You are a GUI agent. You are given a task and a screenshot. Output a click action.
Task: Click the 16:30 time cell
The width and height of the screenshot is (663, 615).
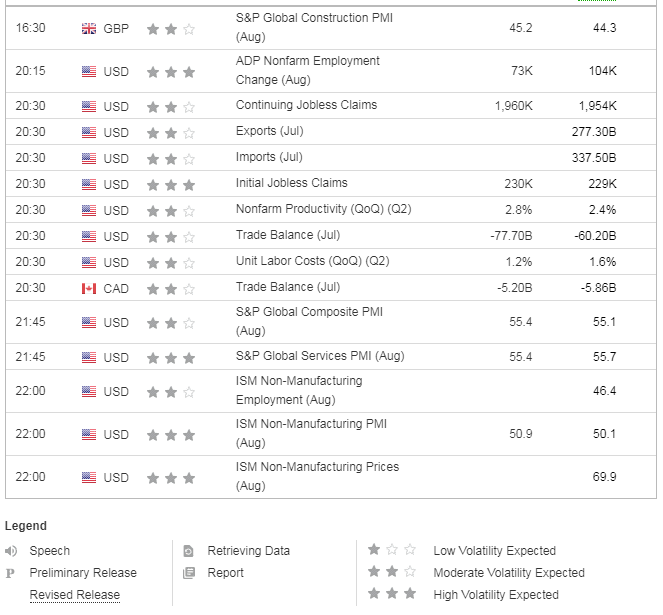click(30, 28)
